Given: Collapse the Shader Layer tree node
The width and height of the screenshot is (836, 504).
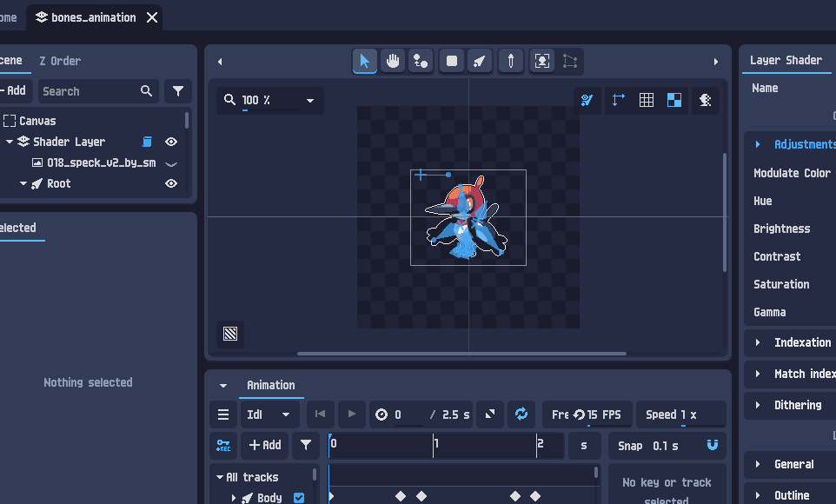Looking at the screenshot, I should coord(10,142).
